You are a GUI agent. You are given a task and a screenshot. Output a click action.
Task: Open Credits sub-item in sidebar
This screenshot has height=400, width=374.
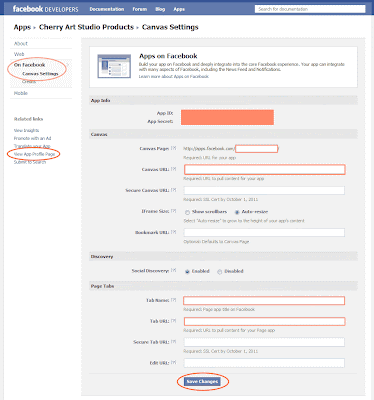(x=29, y=81)
